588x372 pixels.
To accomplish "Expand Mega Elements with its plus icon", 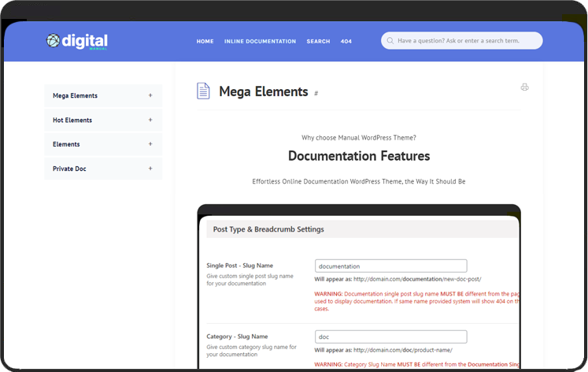I will [150, 95].
